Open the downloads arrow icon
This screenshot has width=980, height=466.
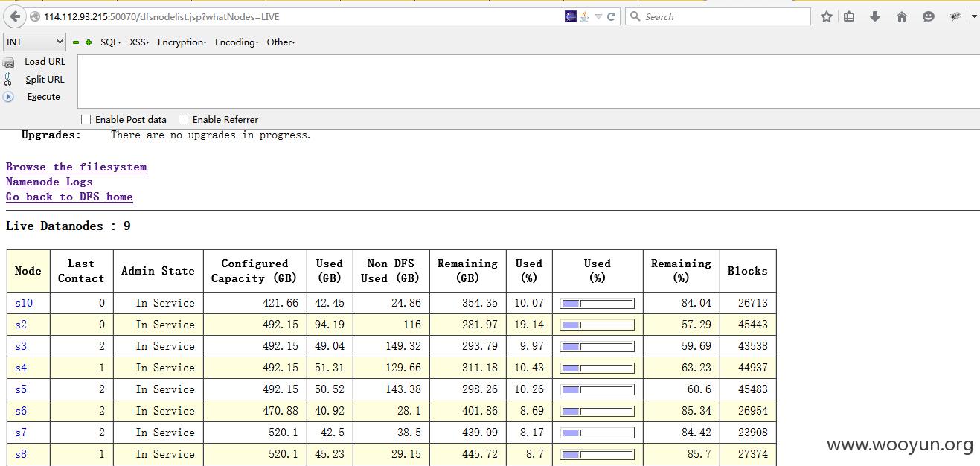coord(875,16)
